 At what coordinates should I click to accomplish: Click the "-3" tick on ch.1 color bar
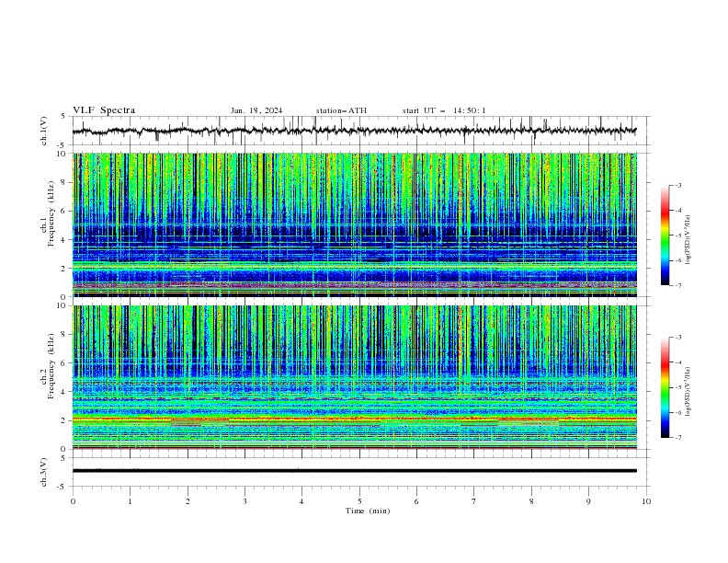pos(677,185)
